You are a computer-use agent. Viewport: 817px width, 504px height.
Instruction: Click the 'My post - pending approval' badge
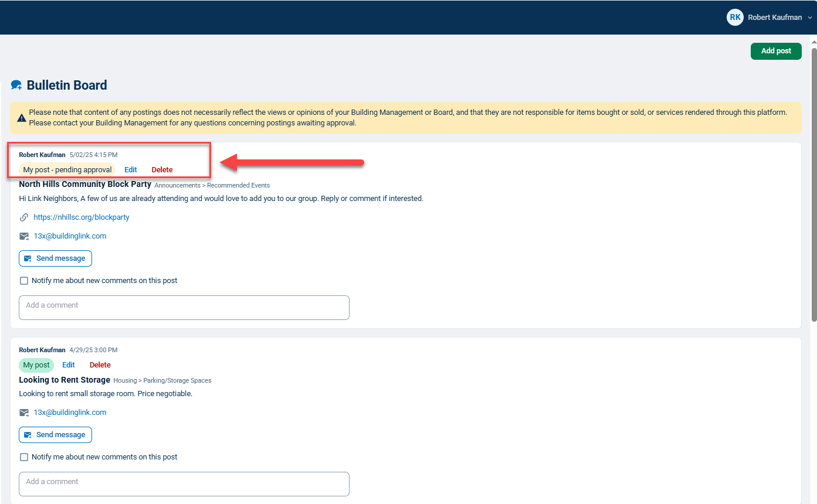click(67, 170)
